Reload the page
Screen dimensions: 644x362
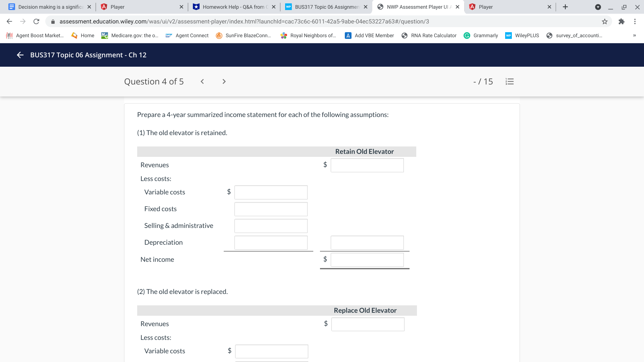(x=36, y=21)
